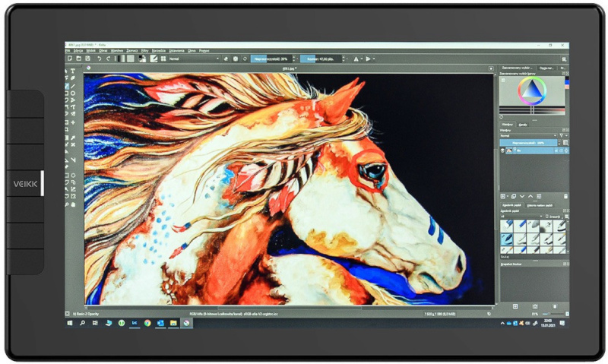Image resolution: width=608 pixels, height=364 pixels.
Task: Toggle the layer alpha lock icon
Action: tap(566, 150)
